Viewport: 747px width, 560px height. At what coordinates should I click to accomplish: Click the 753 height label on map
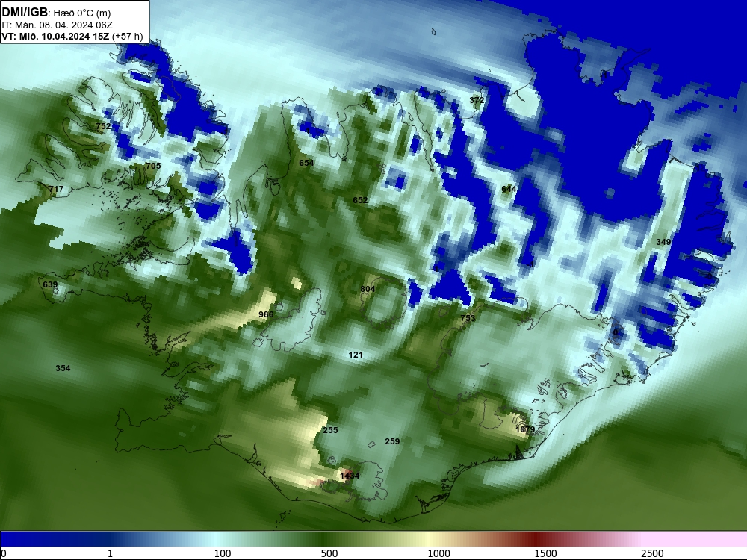pyautogui.click(x=468, y=318)
